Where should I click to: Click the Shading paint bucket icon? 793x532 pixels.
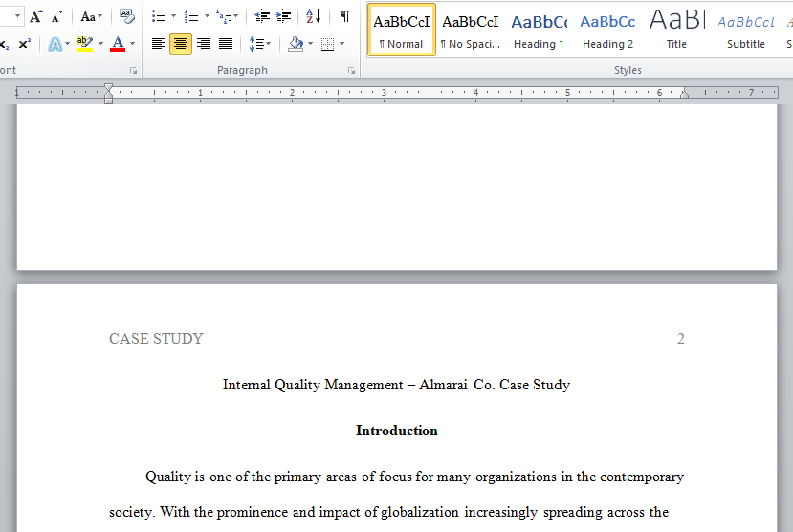tap(296, 45)
